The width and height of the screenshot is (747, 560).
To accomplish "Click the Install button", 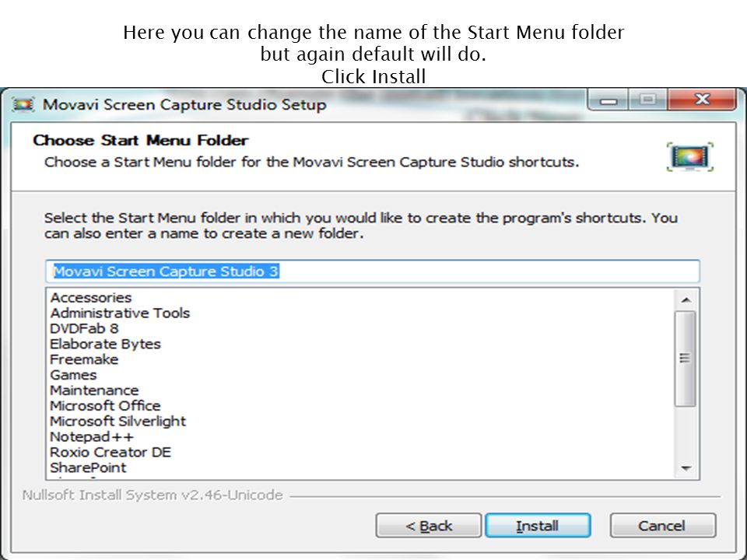I will click(538, 526).
